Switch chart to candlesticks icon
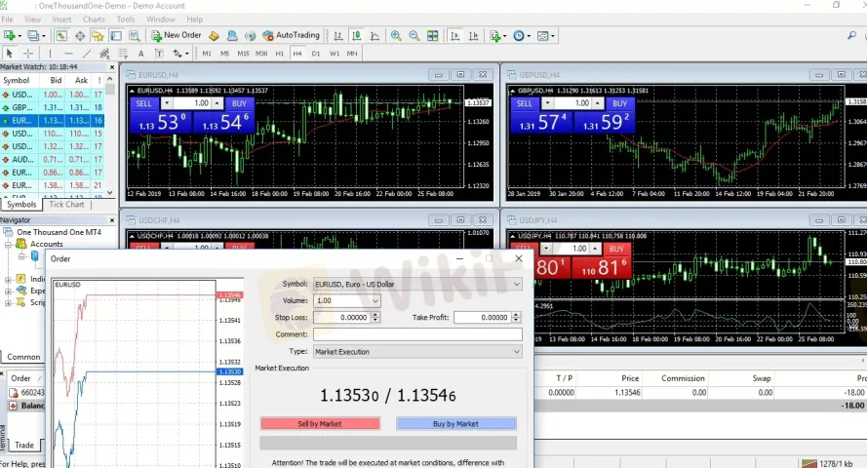Screen dimensions: 868x468 click(x=358, y=36)
